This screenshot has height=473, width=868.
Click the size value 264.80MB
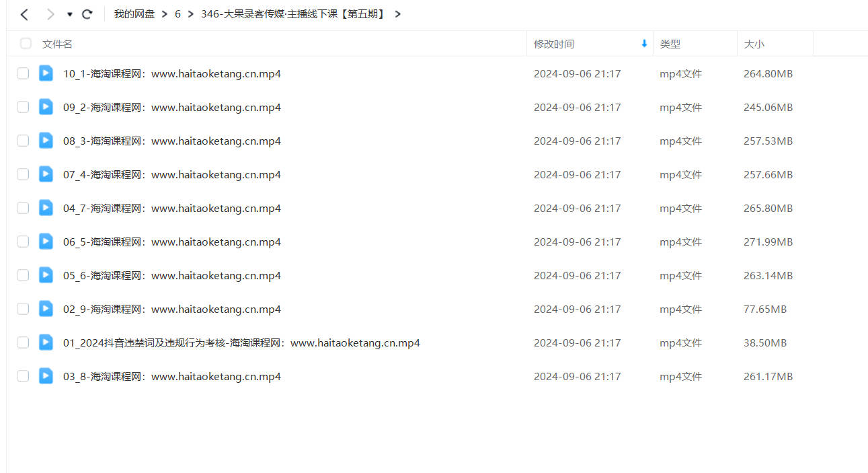coord(768,74)
